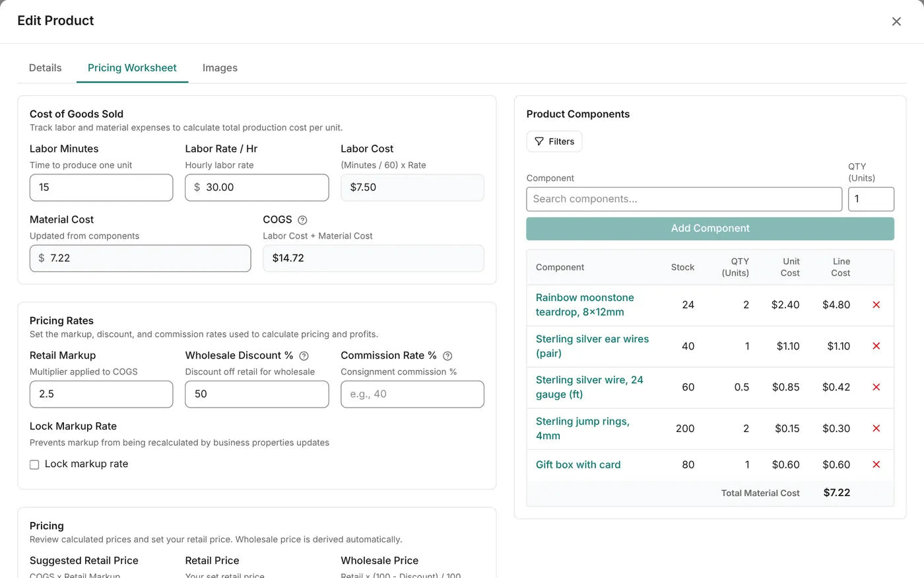The width and height of the screenshot is (924, 578).
Task: Focus the Material Cost field
Action: pyautogui.click(x=140, y=258)
